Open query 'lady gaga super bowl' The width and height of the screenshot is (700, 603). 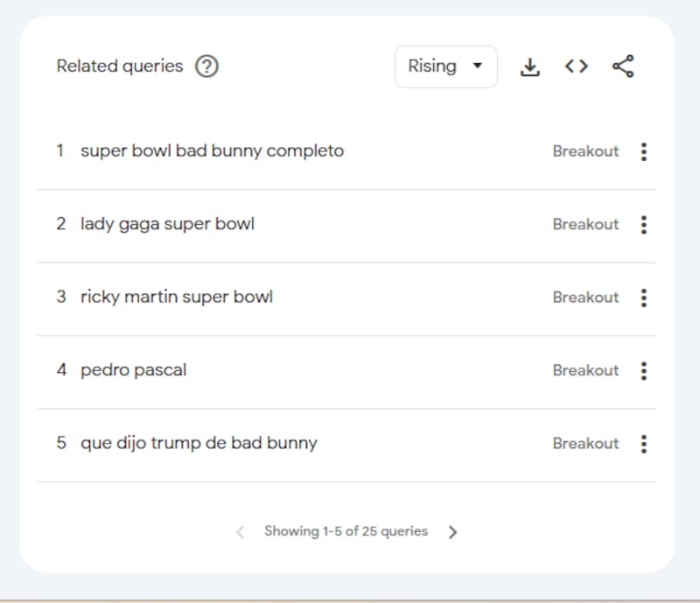pos(167,224)
